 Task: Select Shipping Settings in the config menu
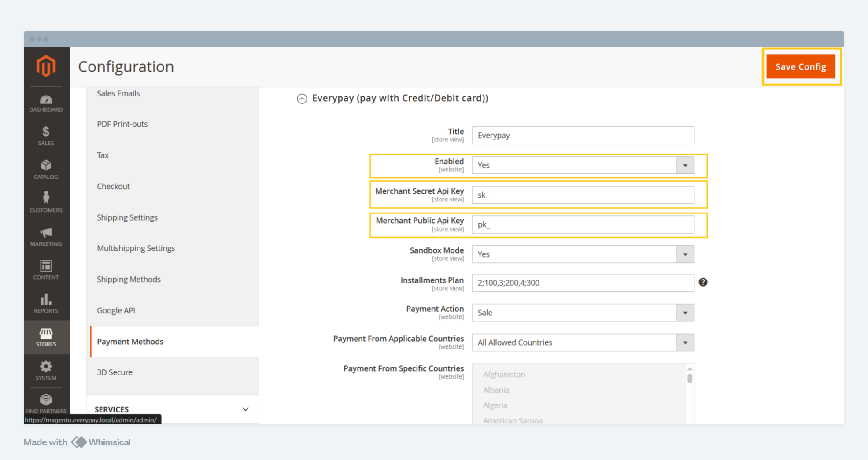coord(127,217)
